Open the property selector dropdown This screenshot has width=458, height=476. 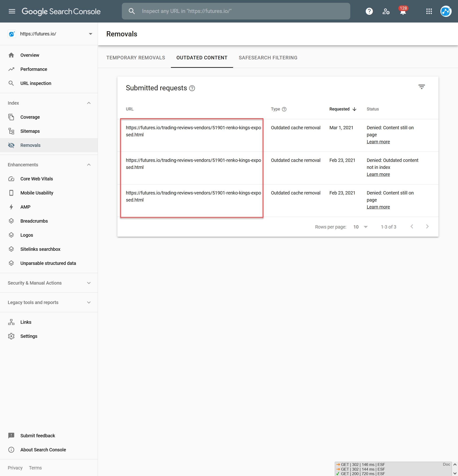pos(90,34)
